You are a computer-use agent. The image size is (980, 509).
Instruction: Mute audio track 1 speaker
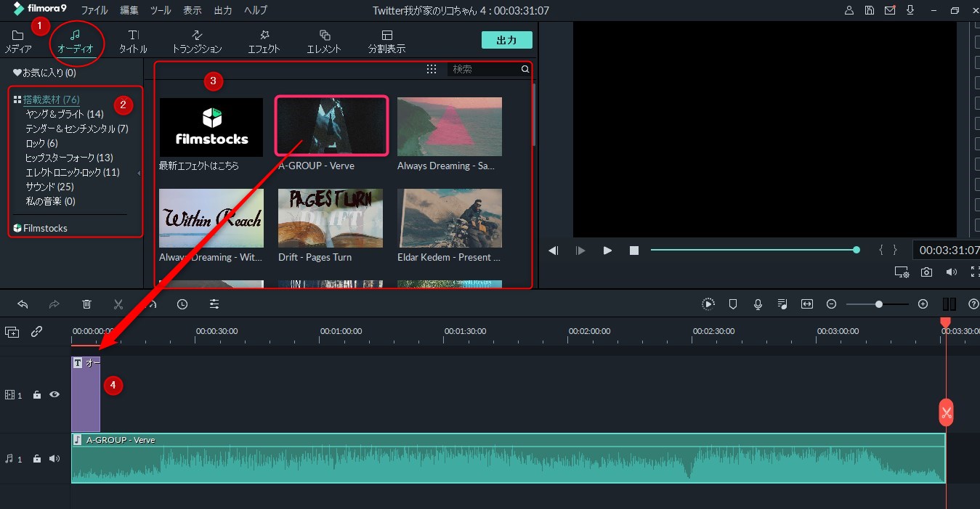point(54,458)
